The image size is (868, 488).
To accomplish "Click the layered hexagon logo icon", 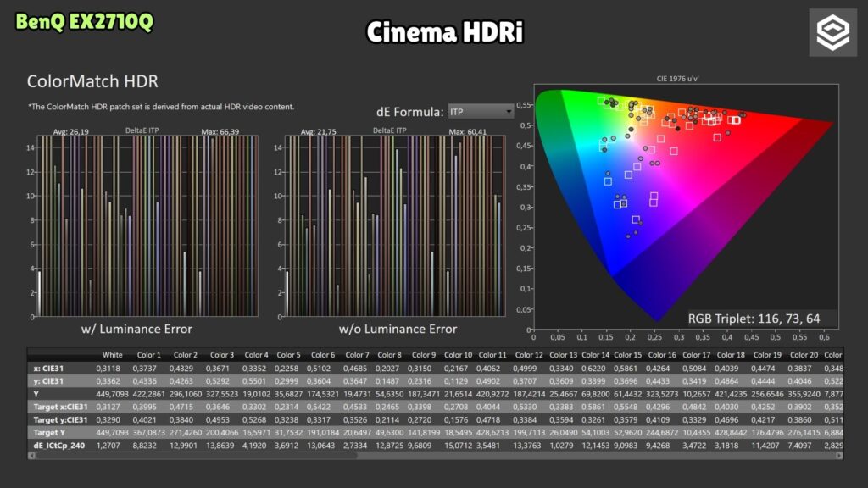I will tap(832, 33).
